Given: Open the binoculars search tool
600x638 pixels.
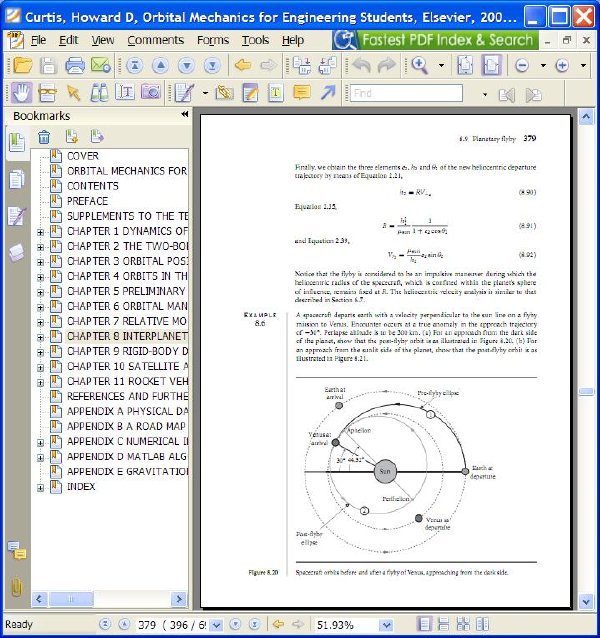Looking at the screenshot, I should [99, 93].
